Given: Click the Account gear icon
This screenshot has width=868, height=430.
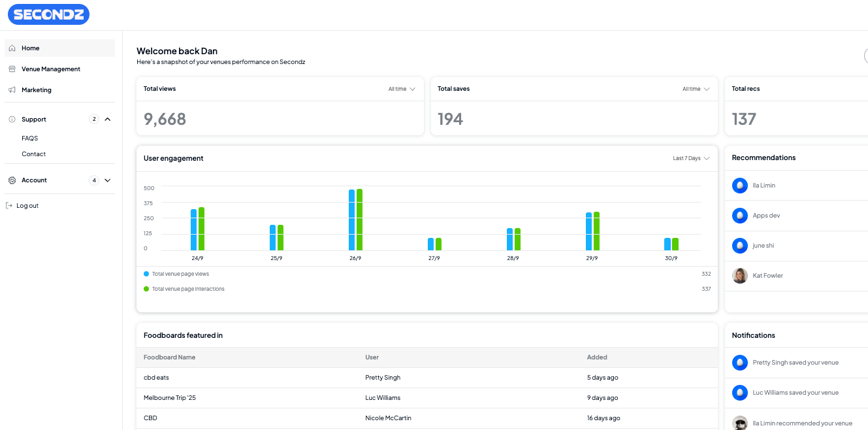Looking at the screenshot, I should tap(12, 180).
